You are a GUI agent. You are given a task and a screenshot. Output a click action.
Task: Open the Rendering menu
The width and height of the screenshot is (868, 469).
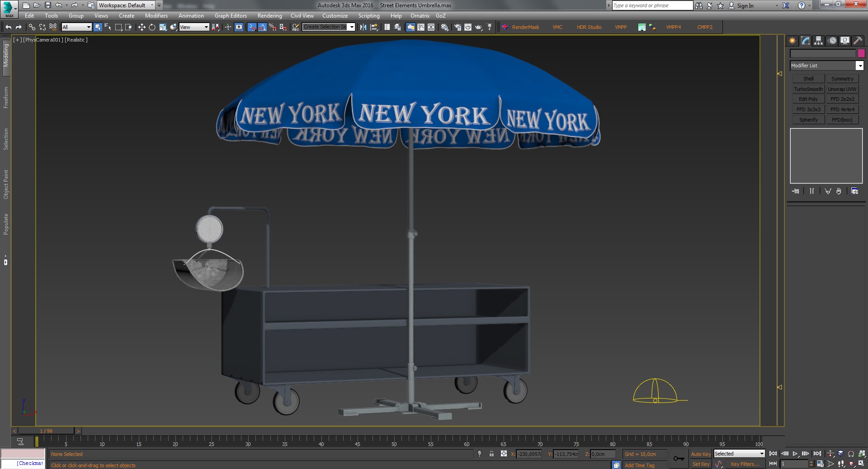click(x=270, y=16)
